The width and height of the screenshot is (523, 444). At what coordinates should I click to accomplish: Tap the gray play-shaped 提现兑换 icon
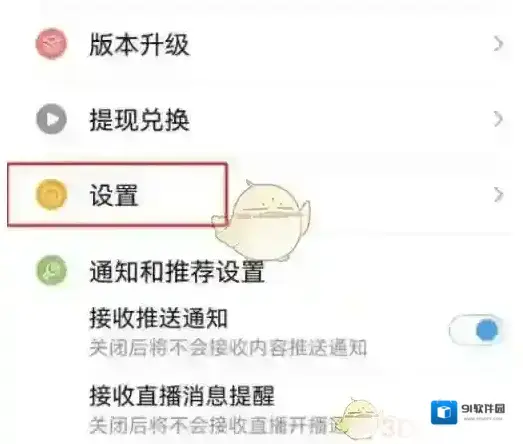point(51,119)
